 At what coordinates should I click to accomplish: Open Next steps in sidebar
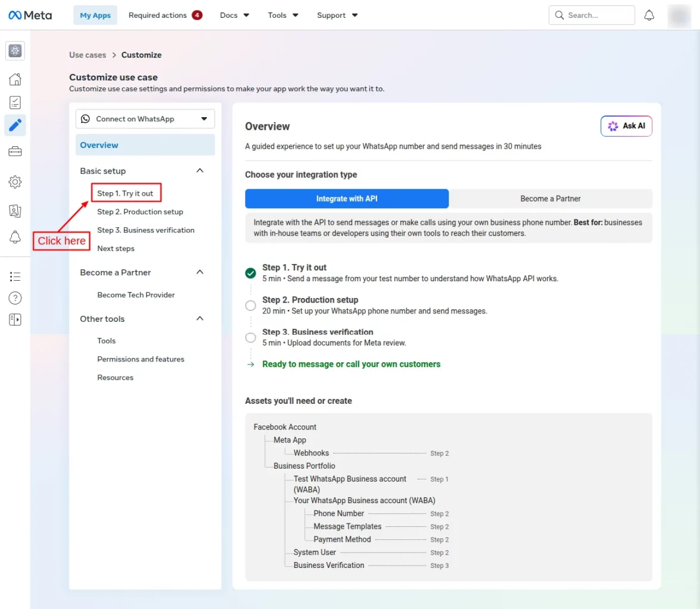pos(115,248)
